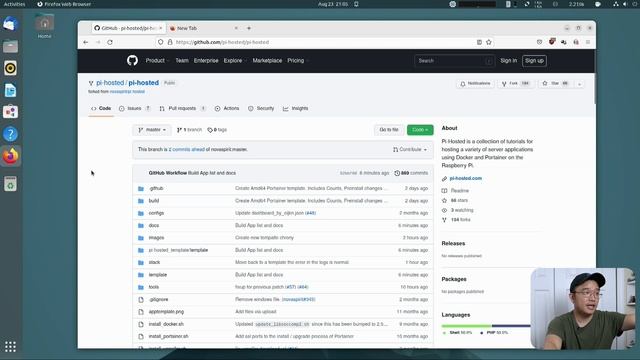640x360 pixels.
Task: Open Software store icon in dock
Action: (11, 112)
